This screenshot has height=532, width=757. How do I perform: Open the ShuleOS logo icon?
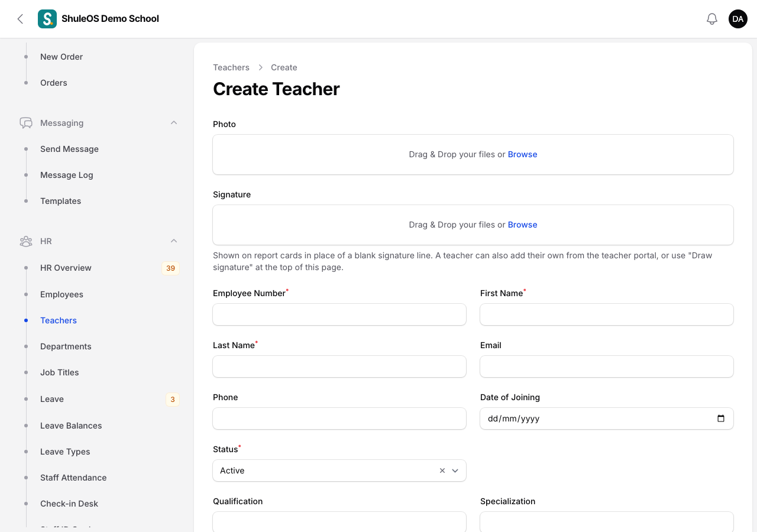click(x=47, y=19)
